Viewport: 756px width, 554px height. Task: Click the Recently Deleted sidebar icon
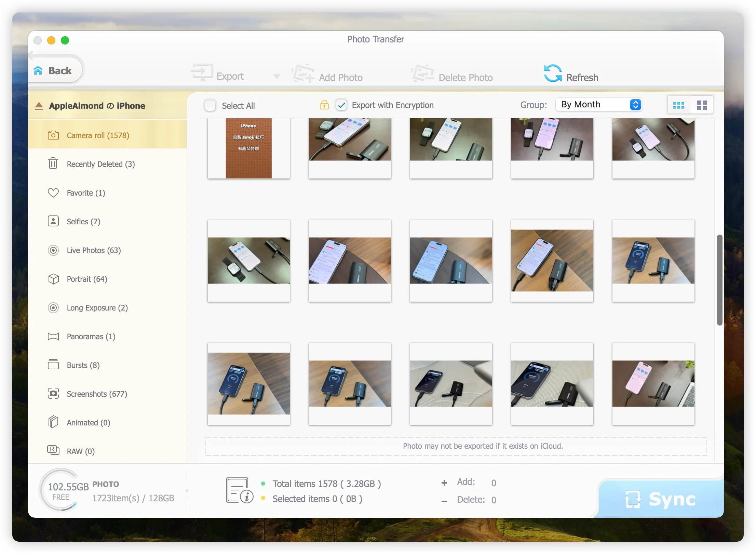tap(52, 163)
